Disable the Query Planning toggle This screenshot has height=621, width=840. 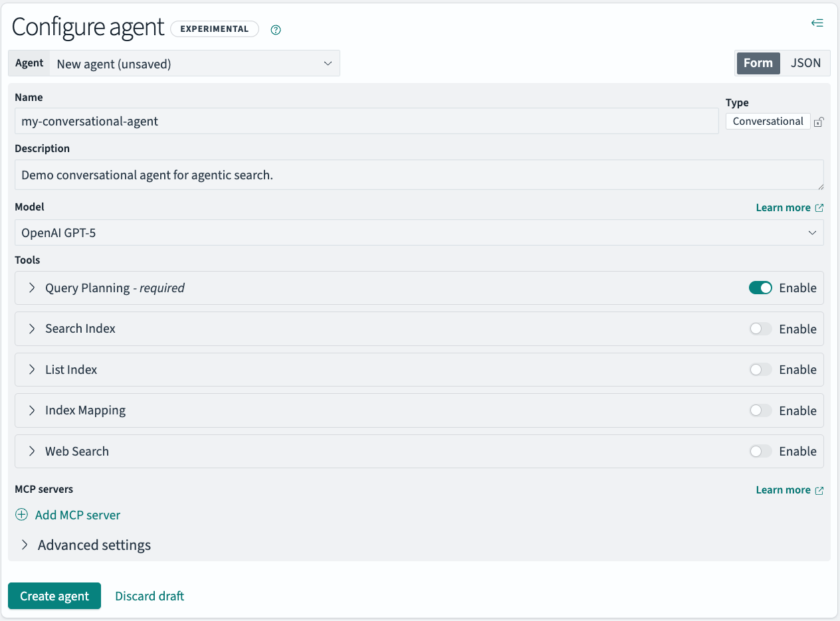point(760,288)
